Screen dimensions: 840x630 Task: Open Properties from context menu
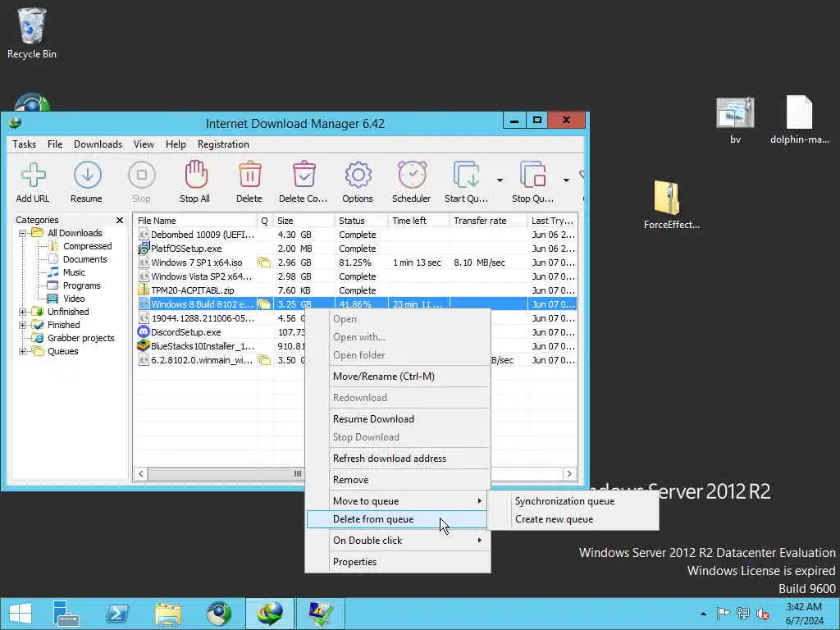click(x=398, y=562)
